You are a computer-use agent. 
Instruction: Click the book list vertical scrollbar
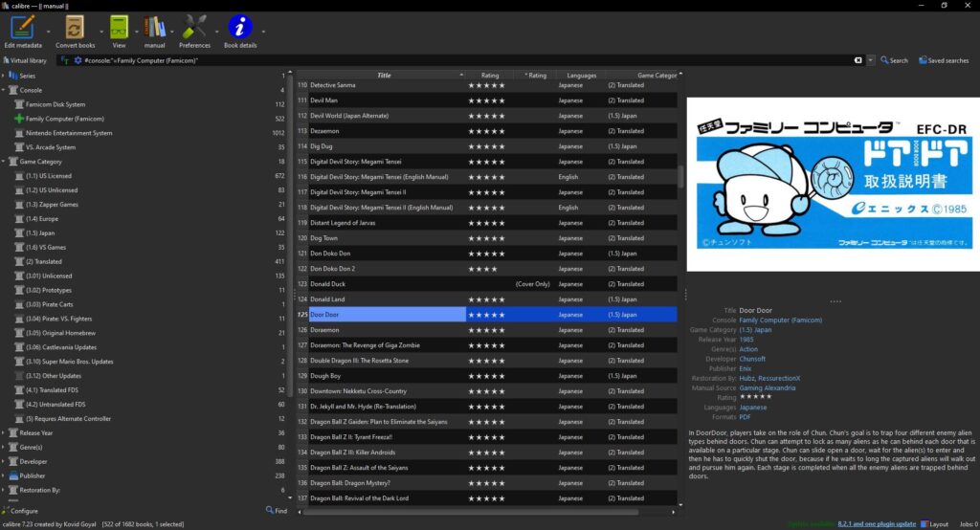(x=680, y=176)
